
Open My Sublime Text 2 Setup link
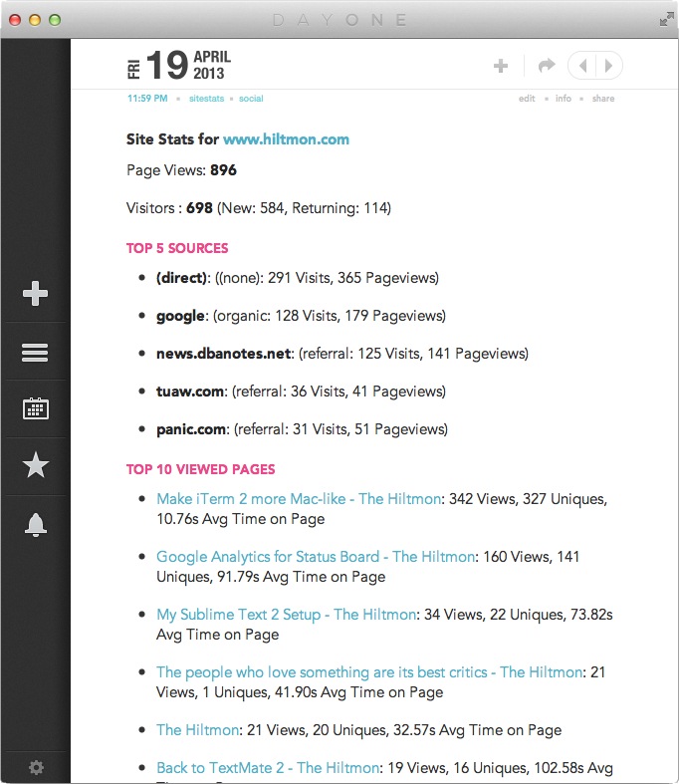pyautogui.click(x=286, y=615)
